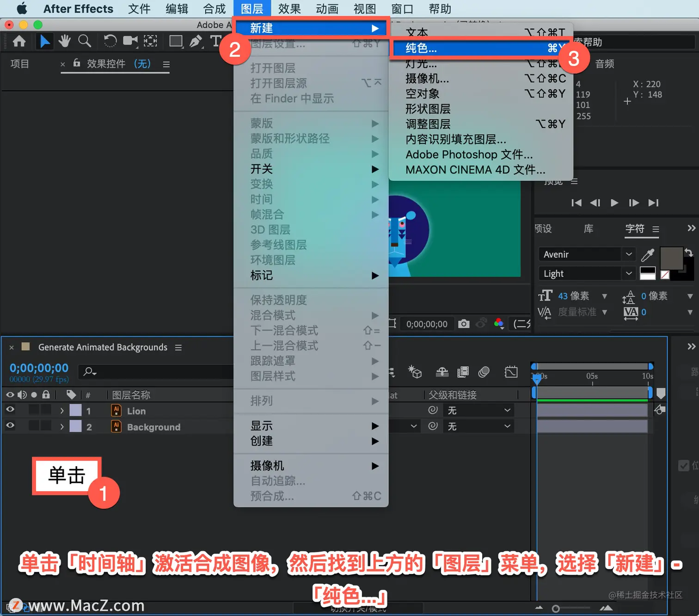Choose 空对象 in 新建 submenu

point(481,93)
